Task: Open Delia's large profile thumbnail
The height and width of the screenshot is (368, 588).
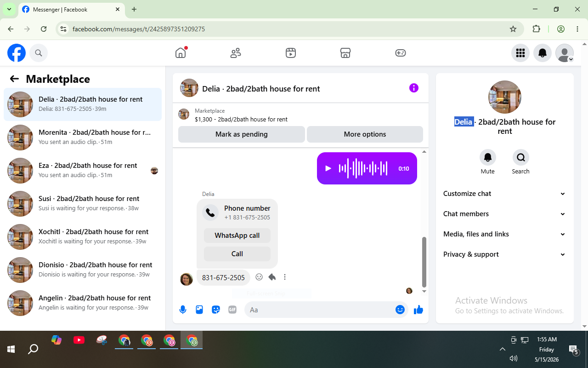Action: pos(505,97)
